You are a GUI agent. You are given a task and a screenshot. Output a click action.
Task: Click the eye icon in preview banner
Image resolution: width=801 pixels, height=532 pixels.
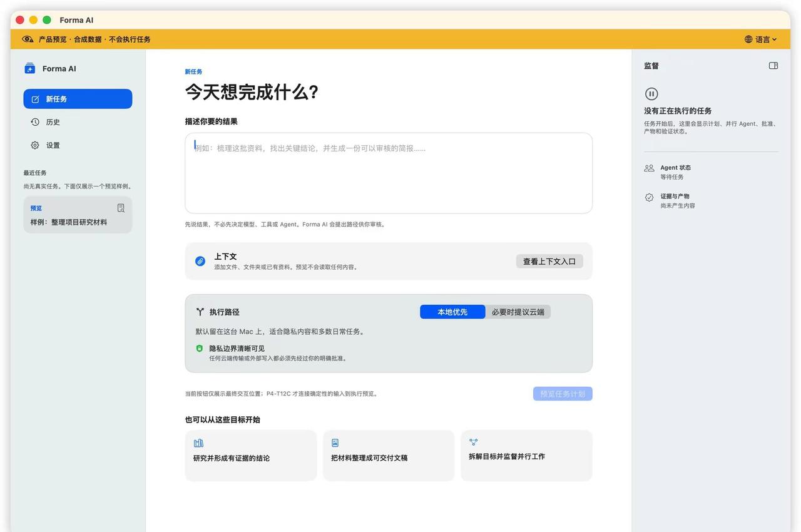[28, 39]
